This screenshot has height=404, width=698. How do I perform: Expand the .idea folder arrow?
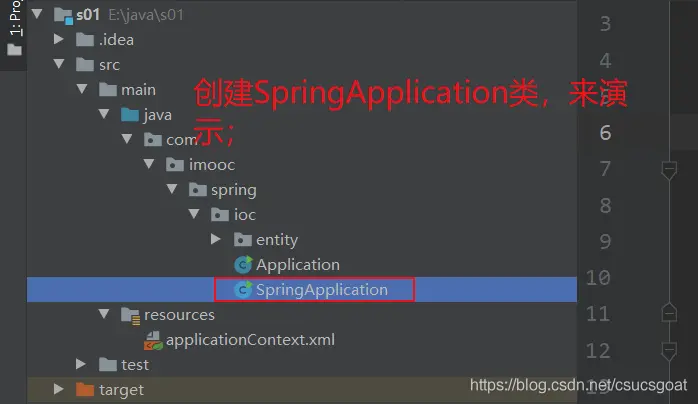point(59,39)
